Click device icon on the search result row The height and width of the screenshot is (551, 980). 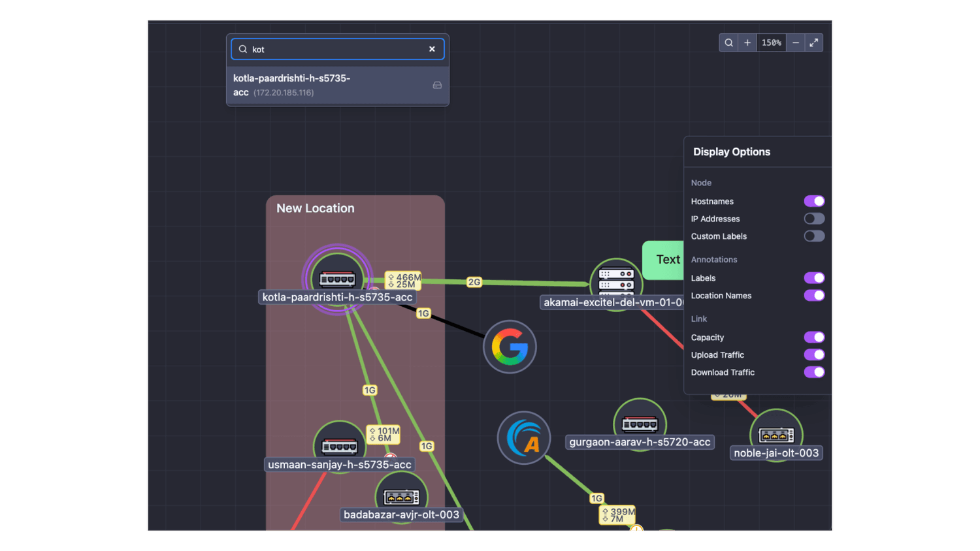click(x=437, y=86)
